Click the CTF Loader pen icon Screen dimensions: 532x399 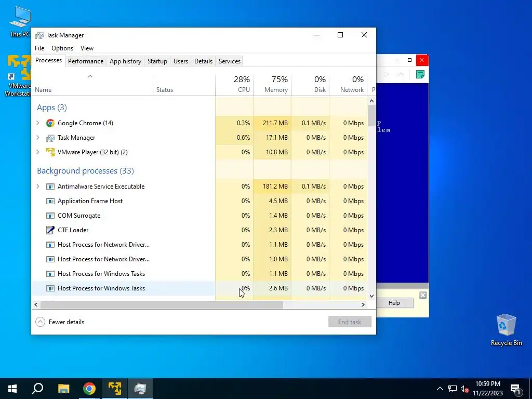(50, 230)
